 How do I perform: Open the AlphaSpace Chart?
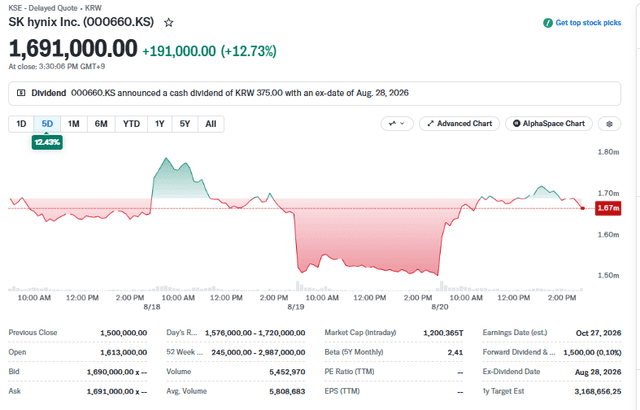tap(549, 124)
